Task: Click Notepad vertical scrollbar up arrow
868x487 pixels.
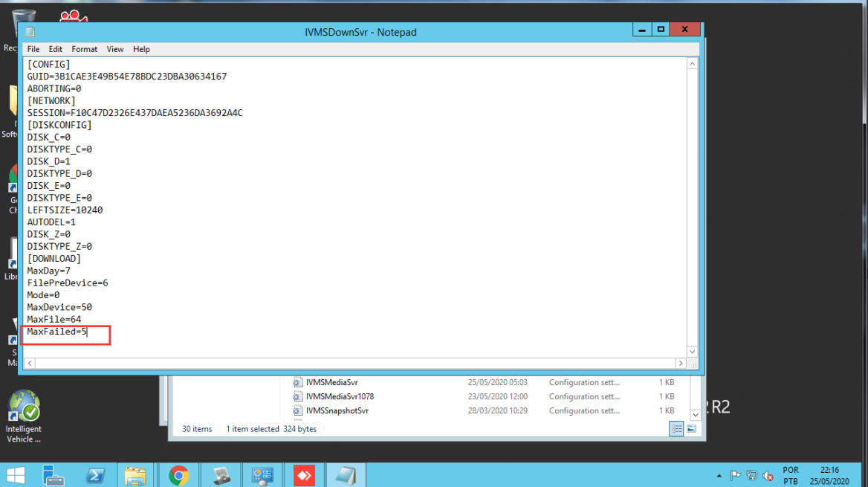Action: click(x=692, y=64)
